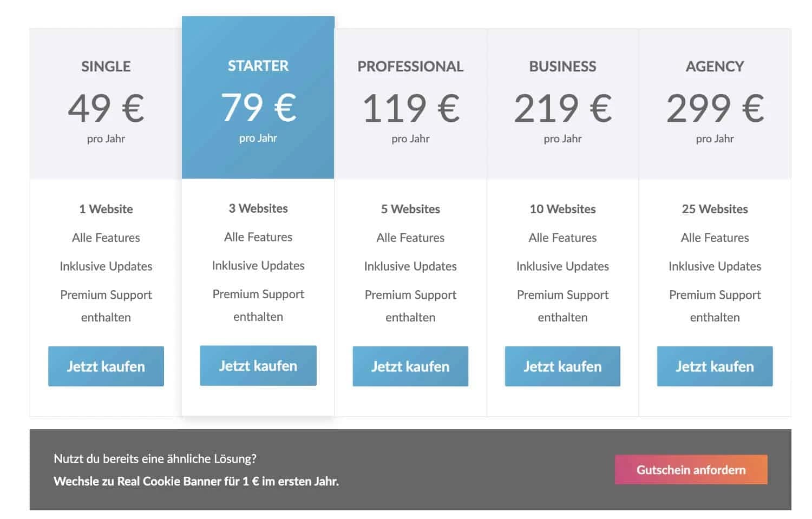
Task: Click the 219 € price
Action: point(562,108)
